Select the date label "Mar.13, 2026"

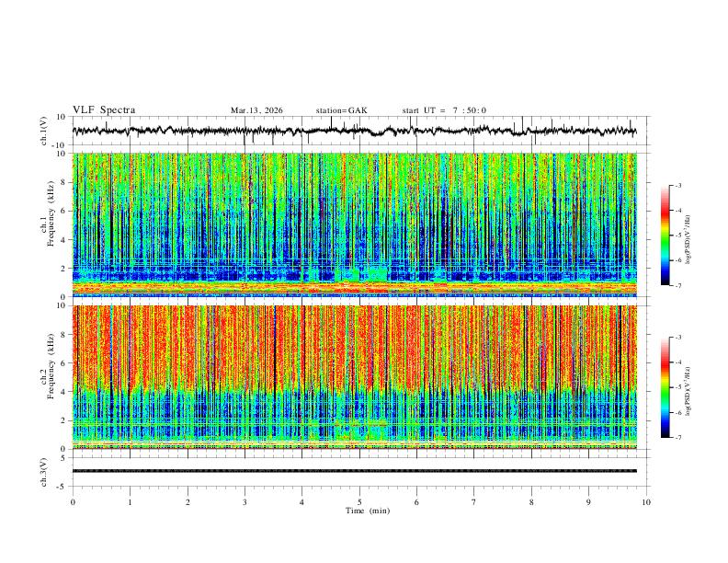click(x=256, y=110)
